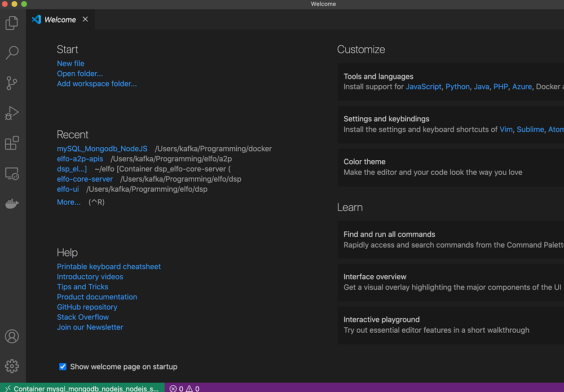Screen dimensions: 564x392
Task: Open the Run and Debug view
Action: coord(12,113)
